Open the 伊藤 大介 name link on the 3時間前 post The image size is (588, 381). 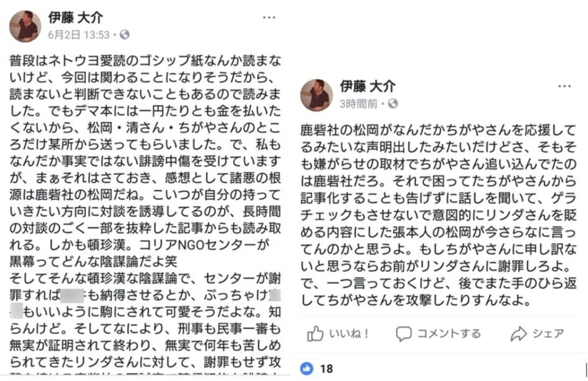pyautogui.click(x=367, y=87)
